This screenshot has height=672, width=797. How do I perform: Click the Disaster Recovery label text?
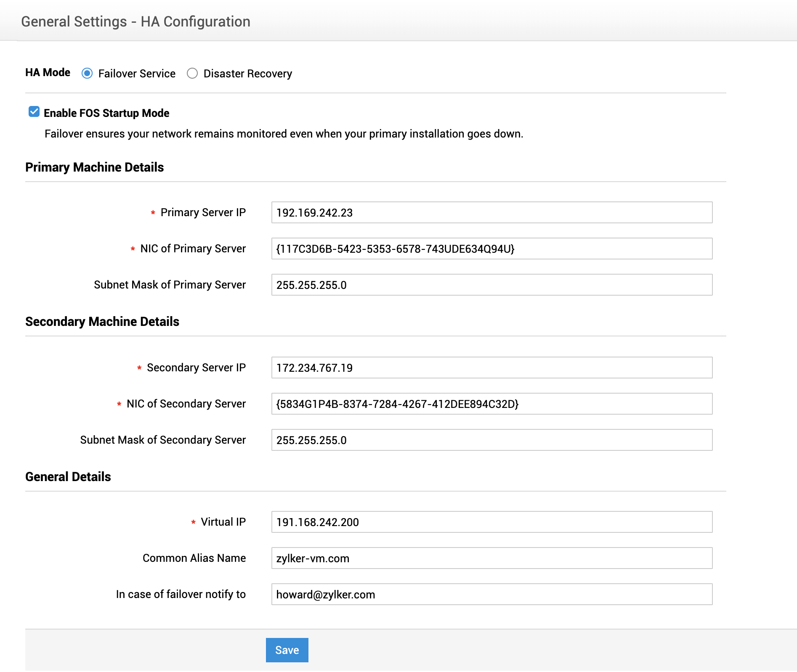click(247, 74)
